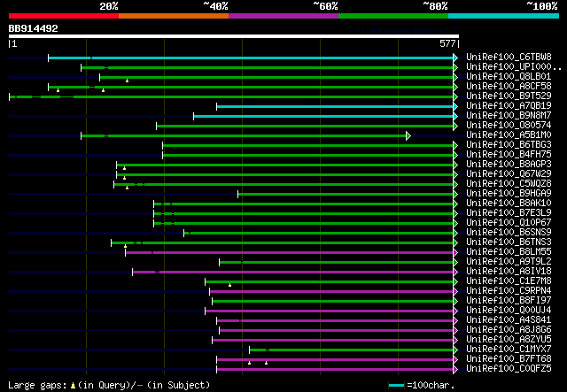567x392 pixels.
Task: Select the UniRef100_O80574 label
Action: (509, 125)
